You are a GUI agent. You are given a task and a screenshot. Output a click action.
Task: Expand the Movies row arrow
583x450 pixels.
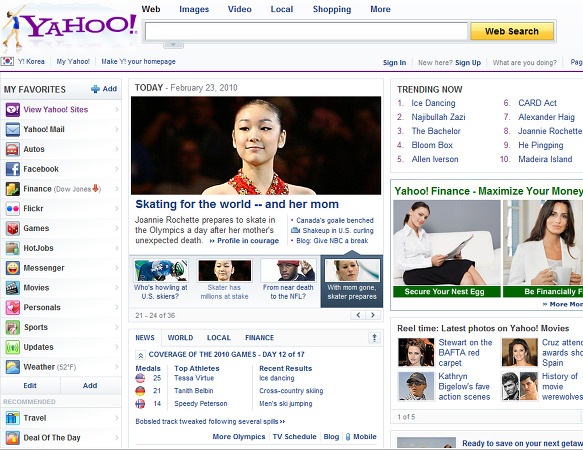[117, 288]
